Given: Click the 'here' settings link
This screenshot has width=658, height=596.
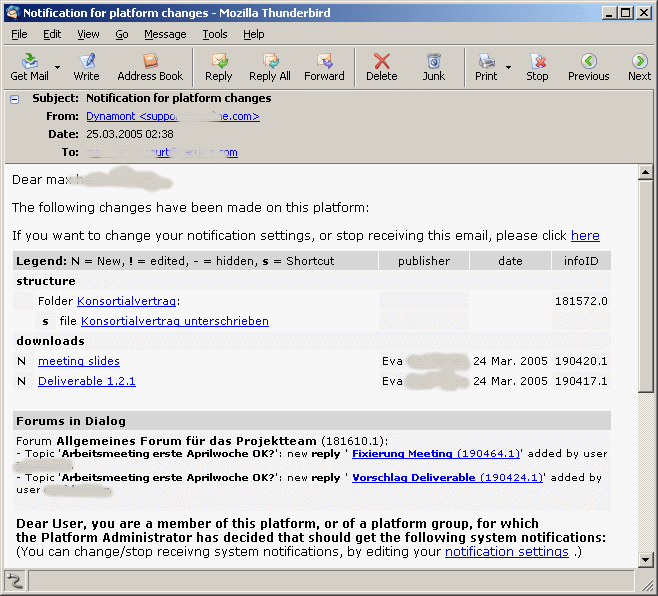Looking at the screenshot, I should coord(585,236).
